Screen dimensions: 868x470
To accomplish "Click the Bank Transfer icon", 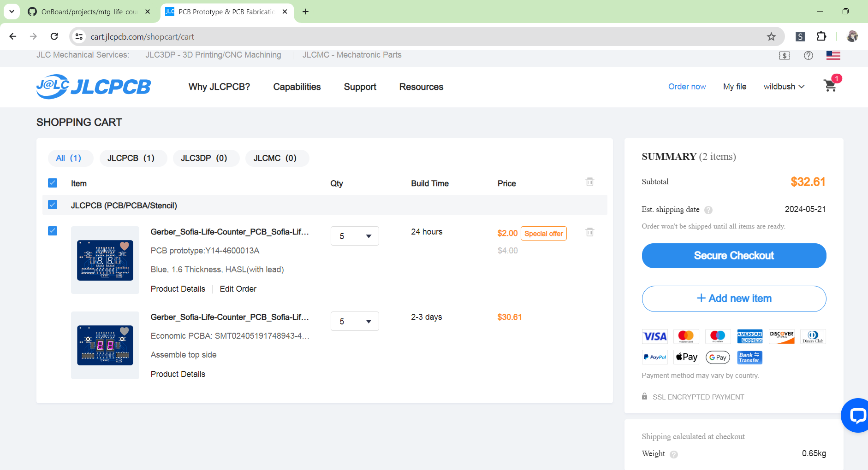I will pos(749,357).
